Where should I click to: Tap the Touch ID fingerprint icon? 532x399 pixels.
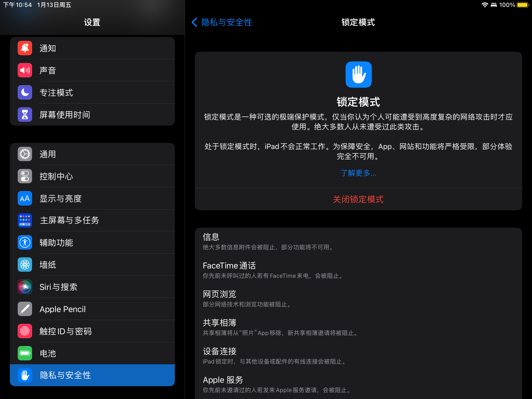click(25, 331)
